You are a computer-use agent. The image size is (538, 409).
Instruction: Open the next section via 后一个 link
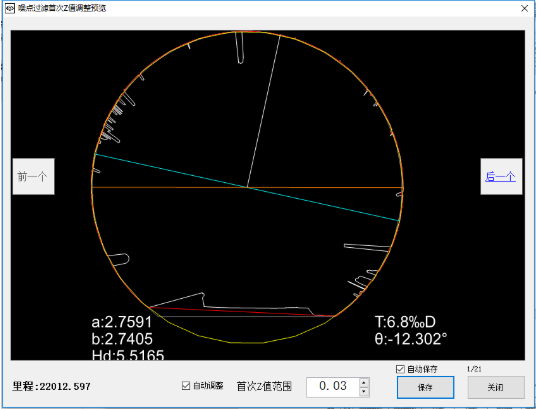pos(500,177)
